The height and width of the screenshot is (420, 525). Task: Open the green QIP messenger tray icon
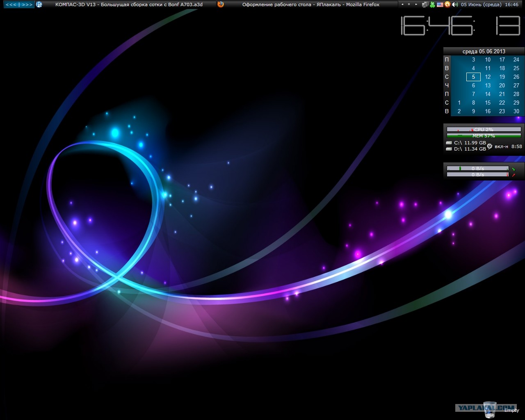433,5
